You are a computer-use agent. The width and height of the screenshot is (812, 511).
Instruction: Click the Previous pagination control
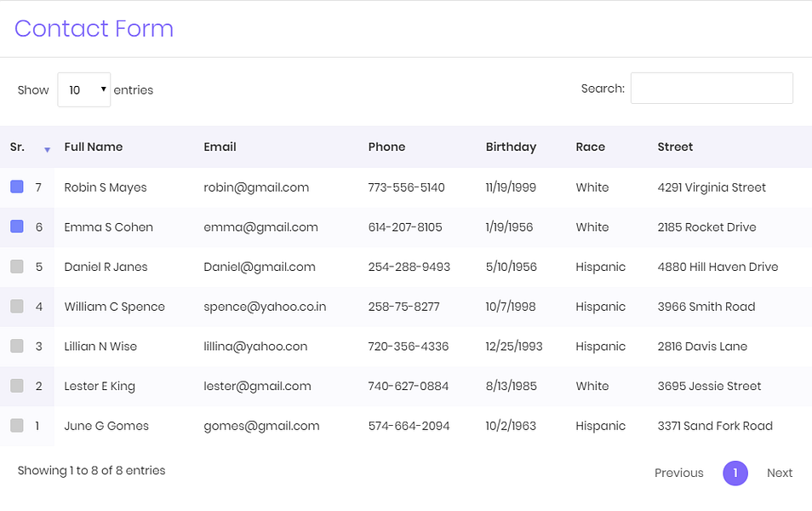pyautogui.click(x=678, y=473)
